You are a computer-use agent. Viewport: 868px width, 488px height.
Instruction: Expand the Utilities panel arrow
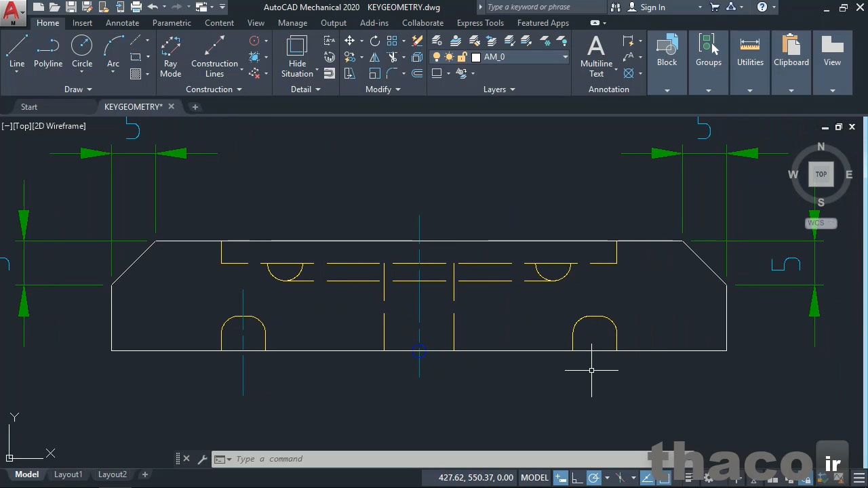click(750, 90)
